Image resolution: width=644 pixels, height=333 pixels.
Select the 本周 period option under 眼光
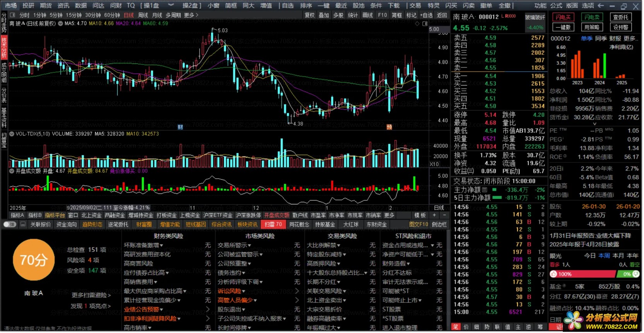(604, 256)
